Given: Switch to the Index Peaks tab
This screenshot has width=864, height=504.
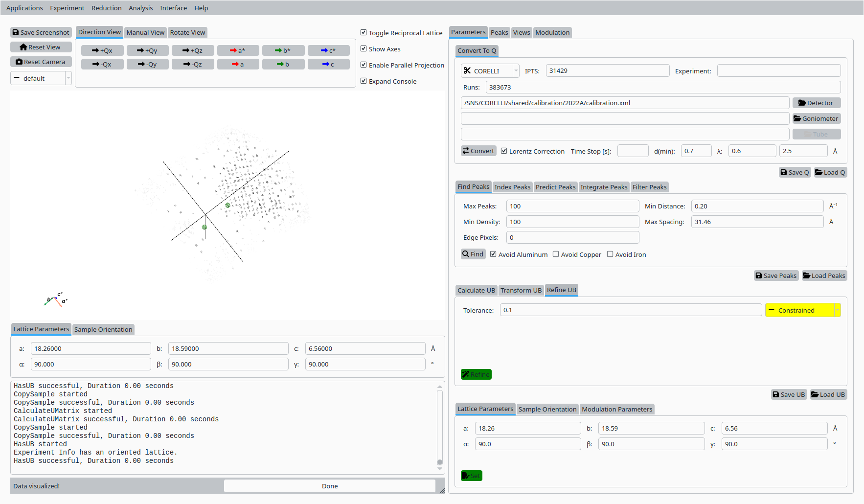Looking at the screenshot, I should tap(512, 187).
